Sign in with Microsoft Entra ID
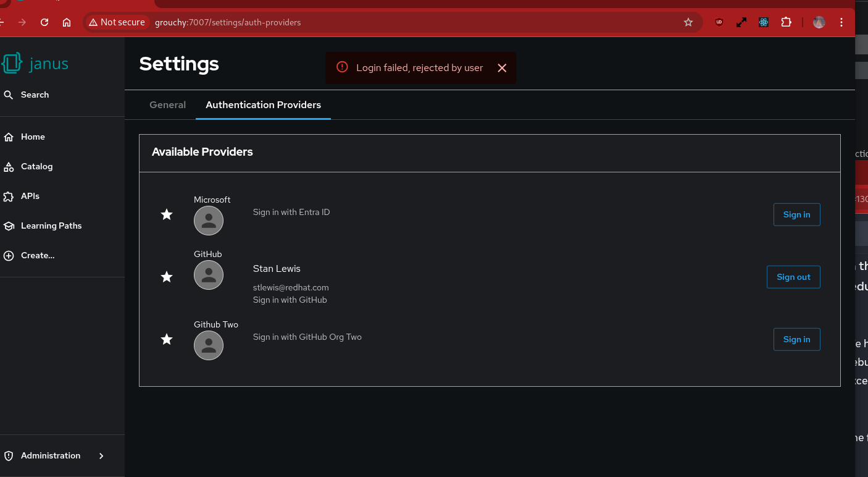This screenshot has height=477, width=868. (x=796, y=214)
